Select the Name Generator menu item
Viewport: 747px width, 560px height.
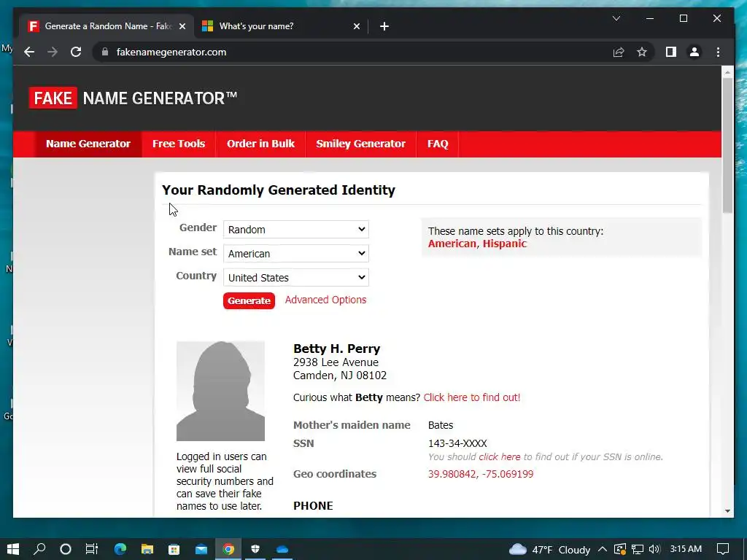tap(88, 144)
